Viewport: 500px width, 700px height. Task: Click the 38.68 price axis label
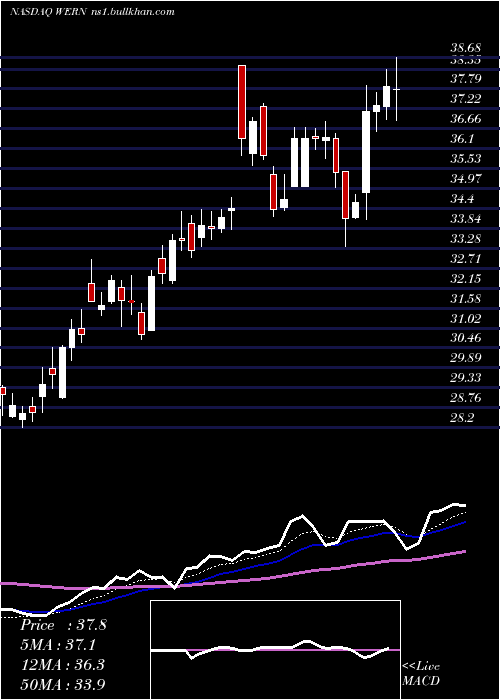pos(466,47)
